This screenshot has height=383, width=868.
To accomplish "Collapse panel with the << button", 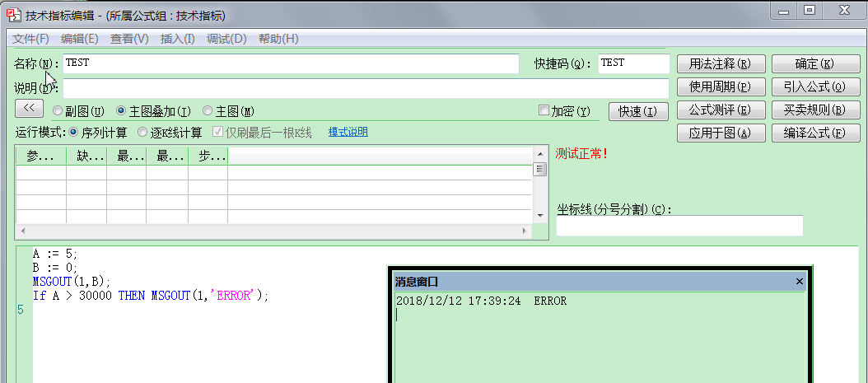I will point(30,108).
